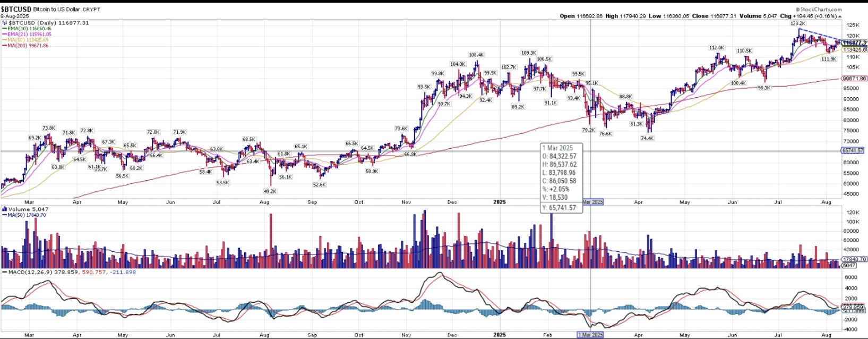Click the 73.8K peak price label
868x339 pixels.
(x=49, y=128)
